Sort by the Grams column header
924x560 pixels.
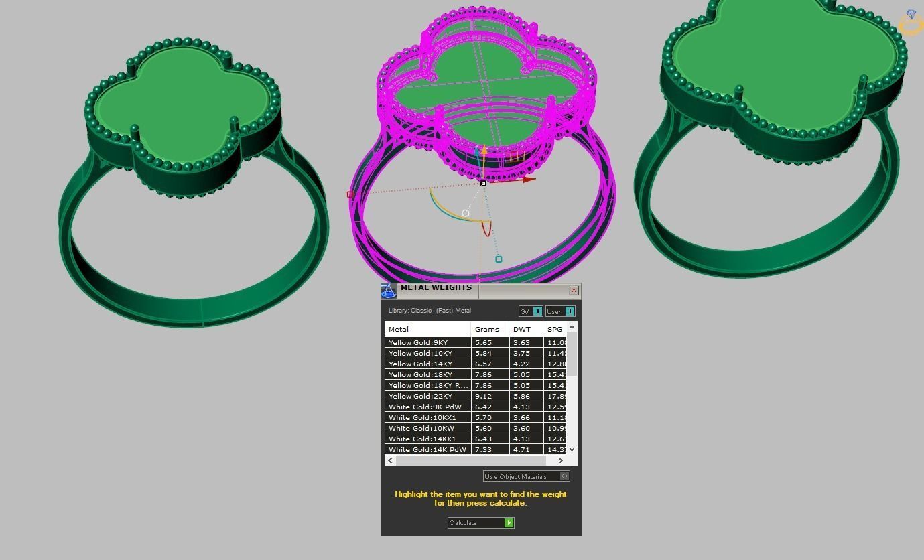point(490,330)
